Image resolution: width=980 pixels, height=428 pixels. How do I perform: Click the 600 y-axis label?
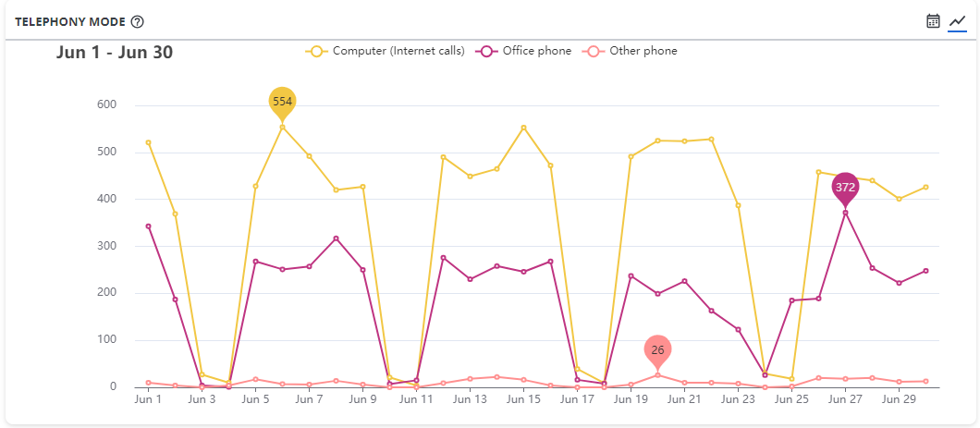pyautogui.click(x=105, y=104)
